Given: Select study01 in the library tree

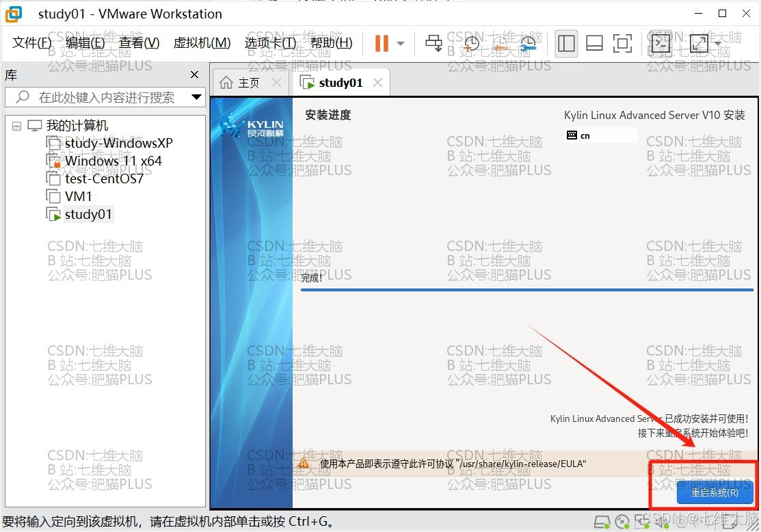Looking at the screenshot, I should [88, 214].
